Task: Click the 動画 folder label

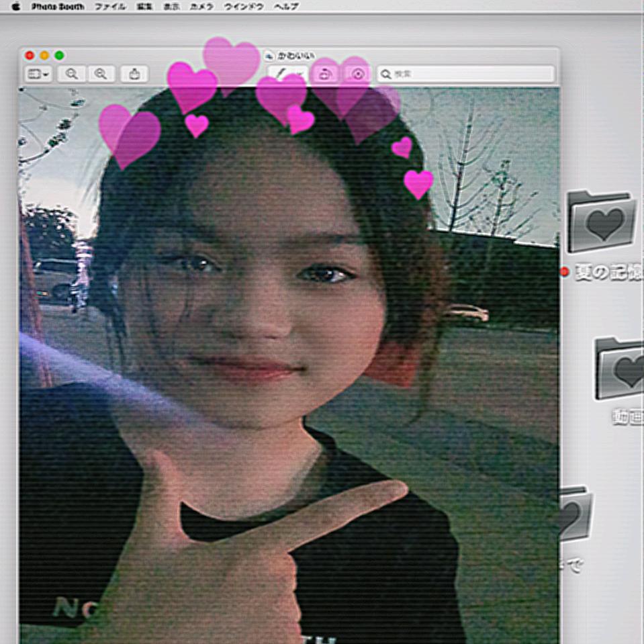Action: (628, 418)
